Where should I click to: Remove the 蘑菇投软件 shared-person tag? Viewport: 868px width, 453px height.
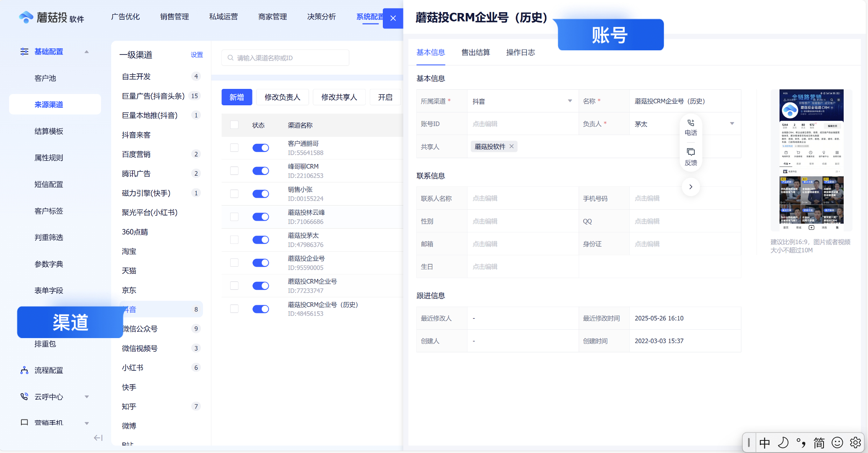pos(512,146)
